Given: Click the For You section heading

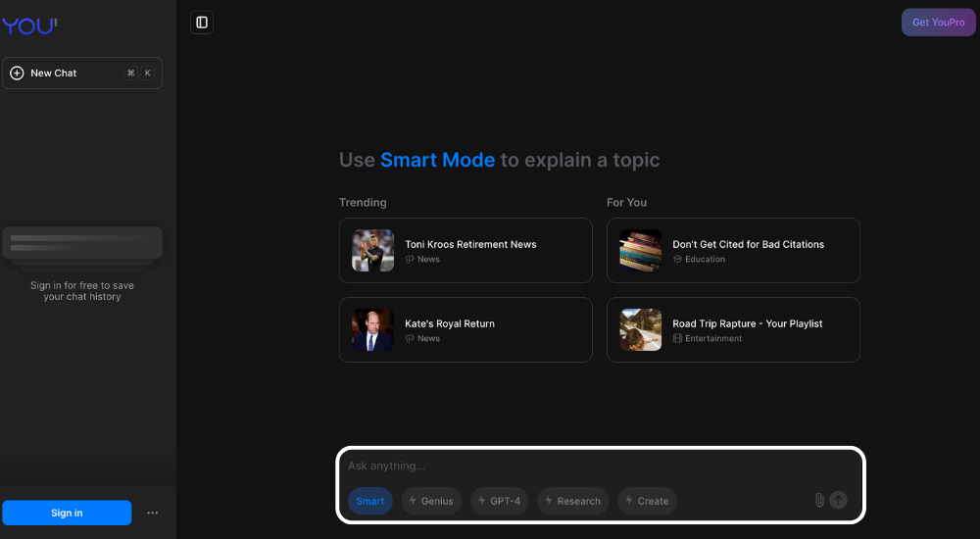Looking at the screenshot, I should (x=626, y=203).
